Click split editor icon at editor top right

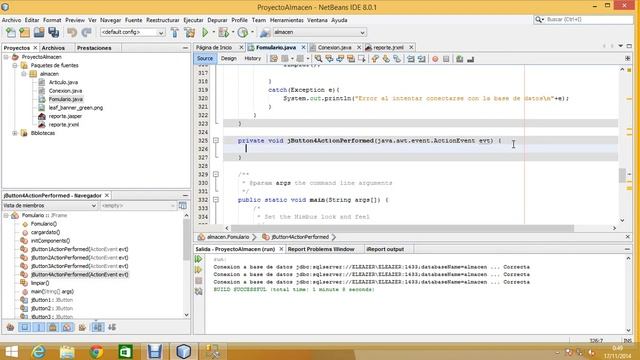(628, 58)
